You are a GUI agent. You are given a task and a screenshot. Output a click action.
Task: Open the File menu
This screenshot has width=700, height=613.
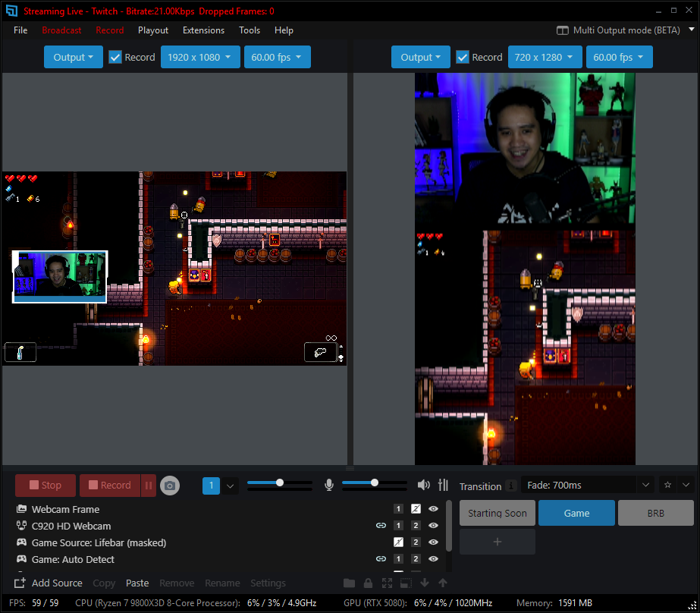click(20, 30)
